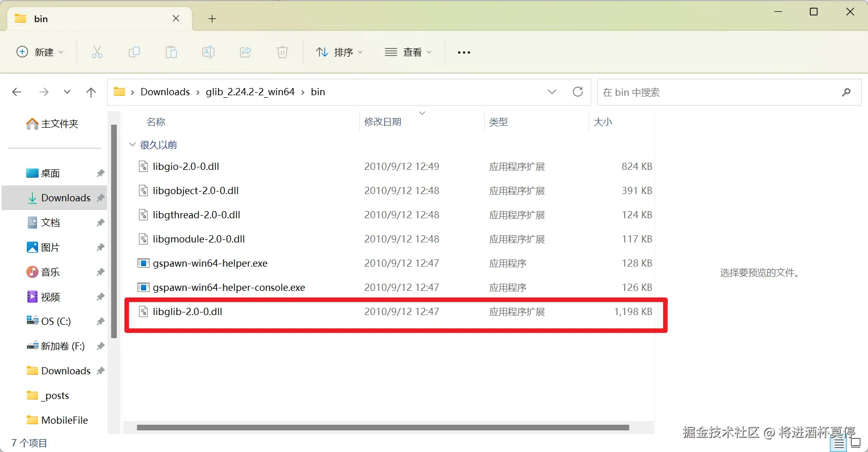Viewport: 868px width, 452px height.
Task: Expand chevron after glib_2.24.2-2_win64 breadcrumb
Action: 303,92
